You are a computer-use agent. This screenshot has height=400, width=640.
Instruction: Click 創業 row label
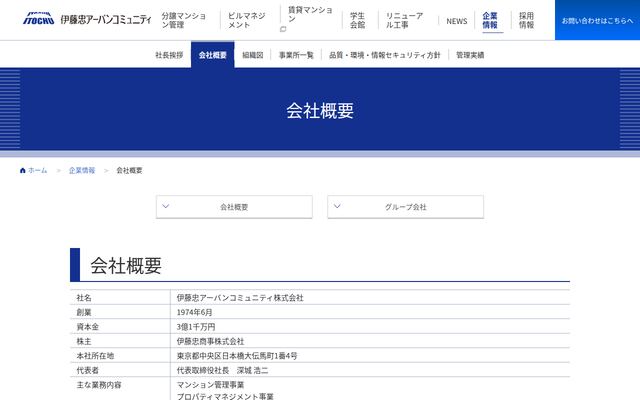pyautogui.click(x=84, y=312)
